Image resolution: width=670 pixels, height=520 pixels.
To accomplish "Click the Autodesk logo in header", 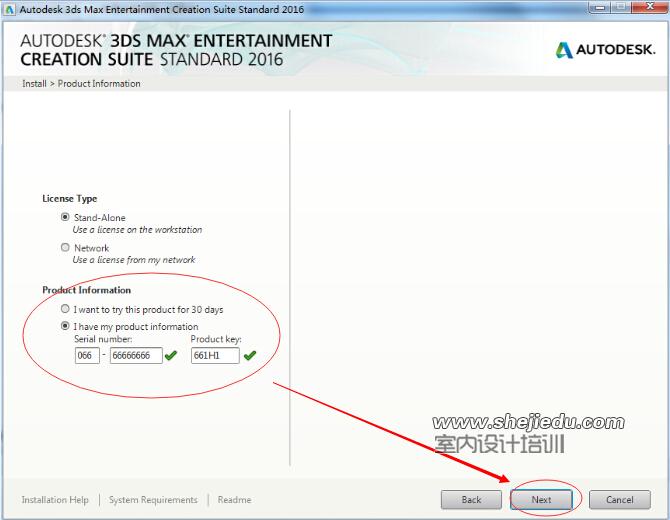I will click(605, 50).
